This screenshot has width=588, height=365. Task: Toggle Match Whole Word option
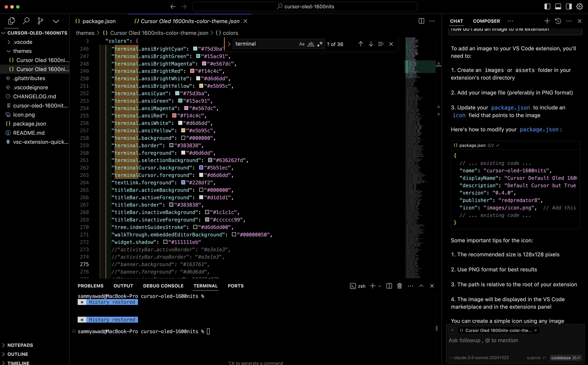tap(311, 44)
